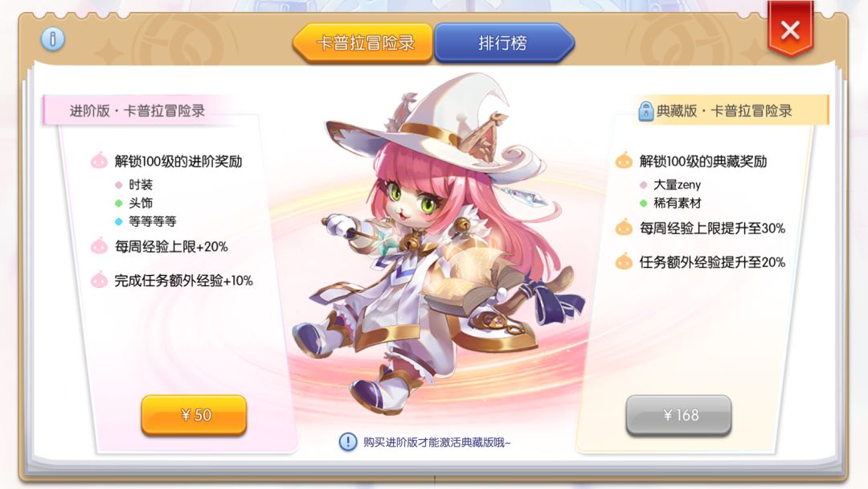
Task: Close the adventure log with red X
Action: pos(790,29)
